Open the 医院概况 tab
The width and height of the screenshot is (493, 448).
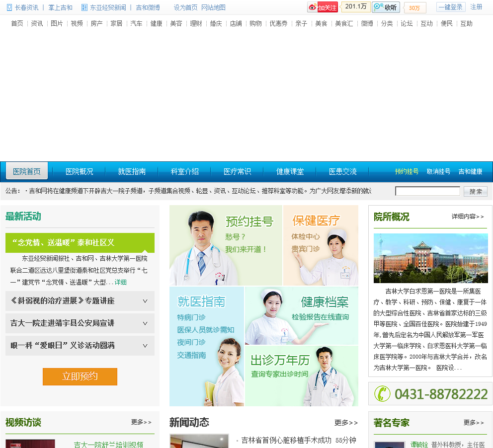pos(79,171)
